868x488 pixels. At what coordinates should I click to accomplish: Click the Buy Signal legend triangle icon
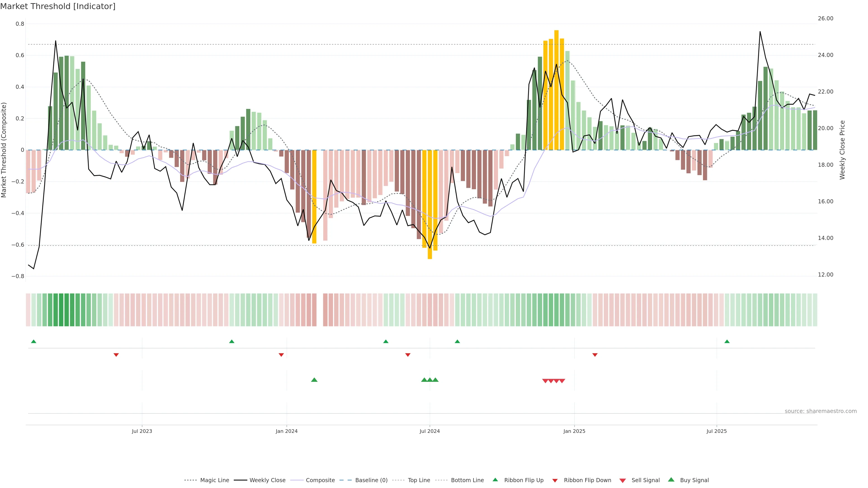point(671,480)
